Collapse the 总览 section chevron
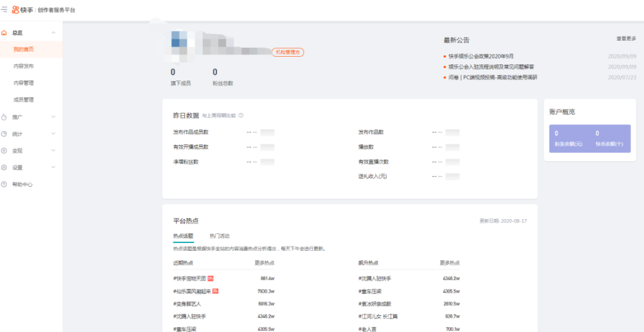This screenshot has height=332, width=644. tap(53, 33)
